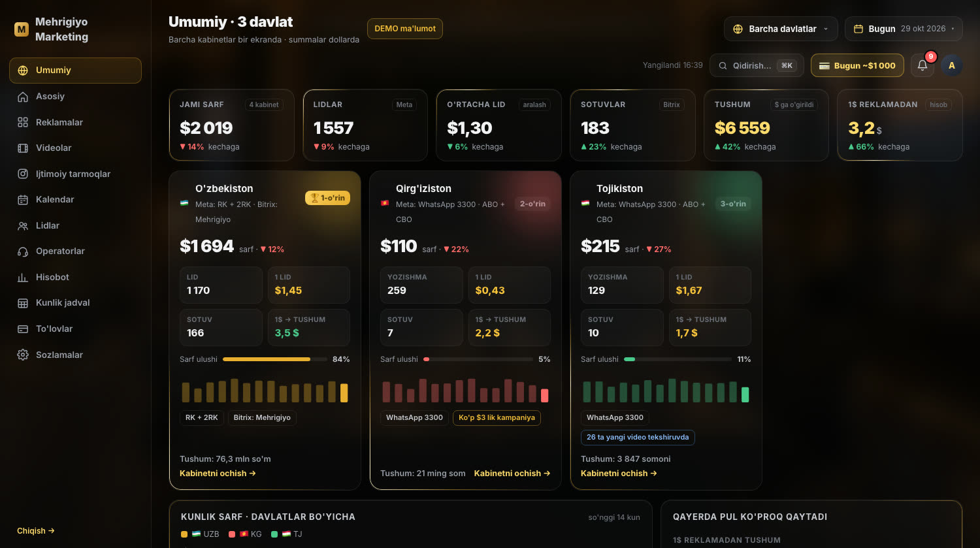
Task: Click Kabinetni ochish link in O'zbekiston card
Action: [218, 473]
